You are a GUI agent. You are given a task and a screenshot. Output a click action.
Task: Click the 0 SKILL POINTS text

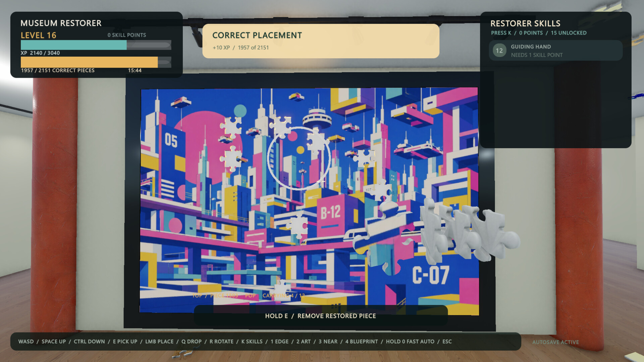point(127,35)
